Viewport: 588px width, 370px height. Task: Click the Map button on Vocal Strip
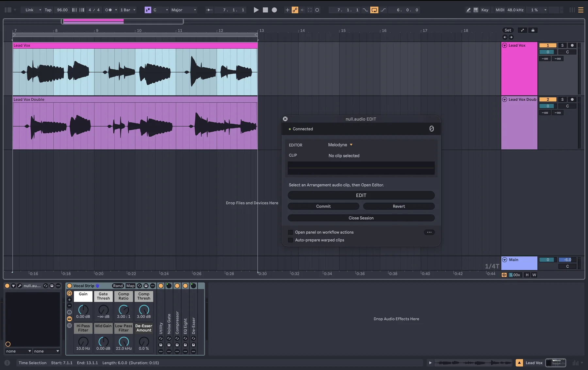tap(130, 286)
